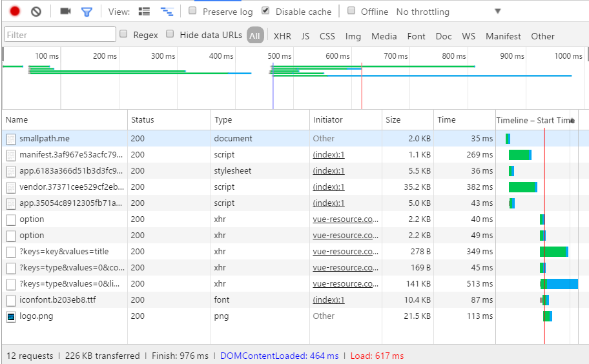Sort by the Size column header
589x364 pixels.
(408, 119)
